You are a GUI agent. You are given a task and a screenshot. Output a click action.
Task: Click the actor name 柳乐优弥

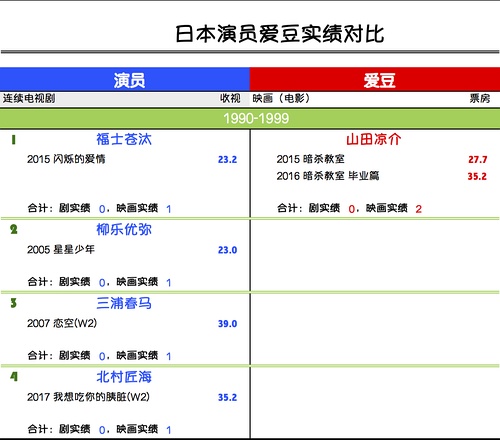[x=124, y=229]
